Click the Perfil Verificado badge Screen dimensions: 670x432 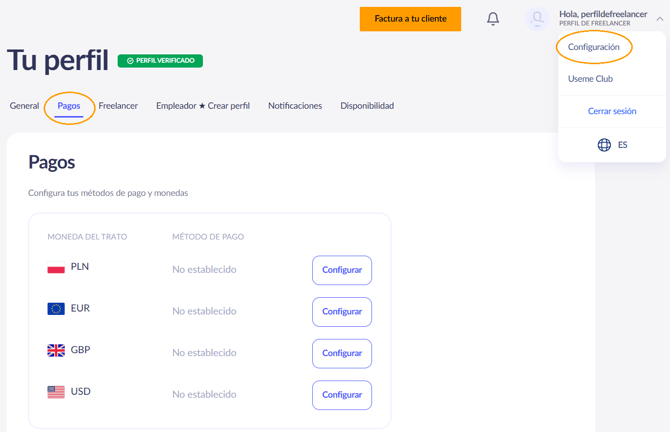pos(160,61)
